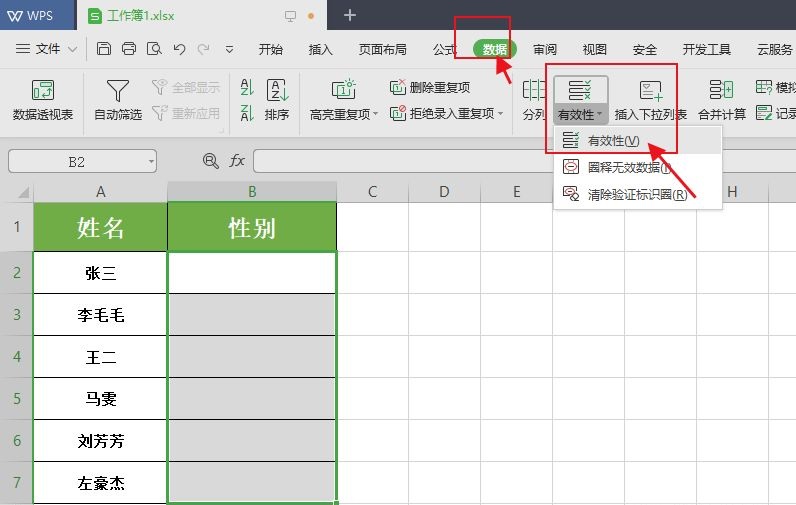Click 插入下拉列表
796x505 pixels.
coord(650,100)
